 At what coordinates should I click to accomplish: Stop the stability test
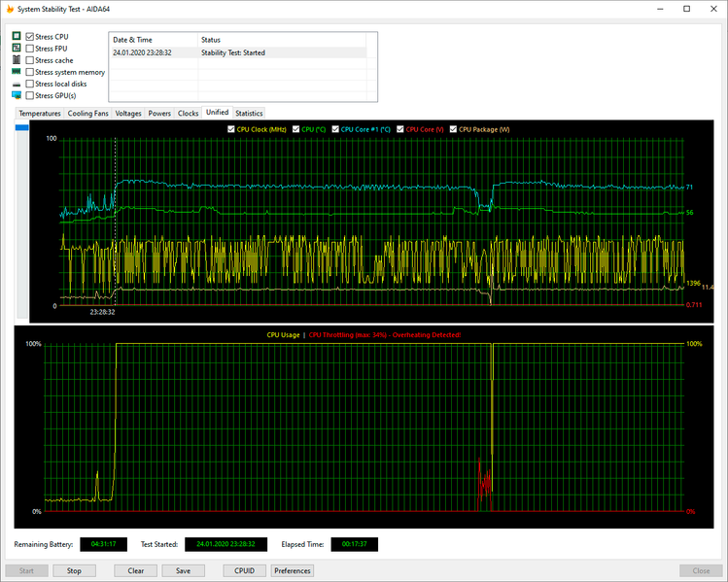(x=74, y=570)
